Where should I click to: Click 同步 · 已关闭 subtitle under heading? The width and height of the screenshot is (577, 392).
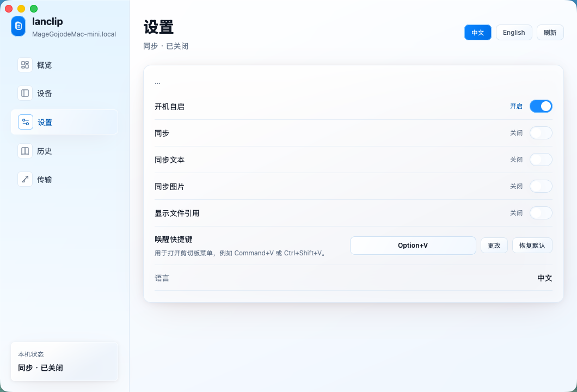pyautogui.click(x=165, y=46)
